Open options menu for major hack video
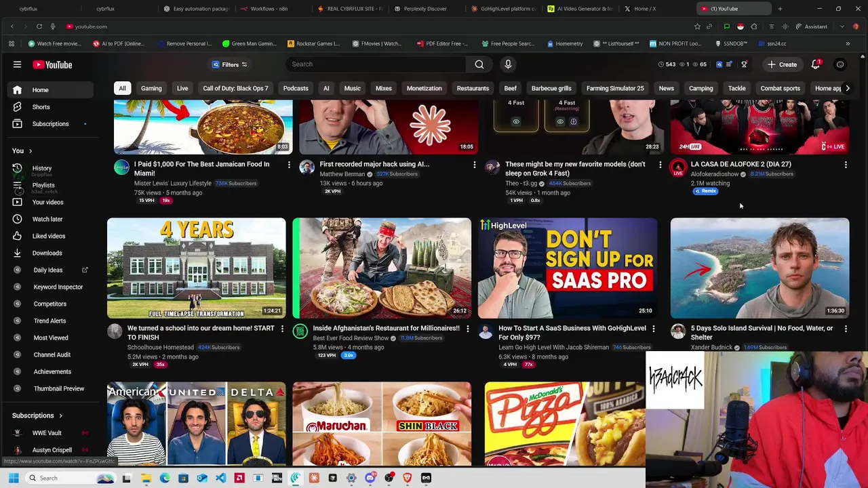868x488 pixels. 474,165
